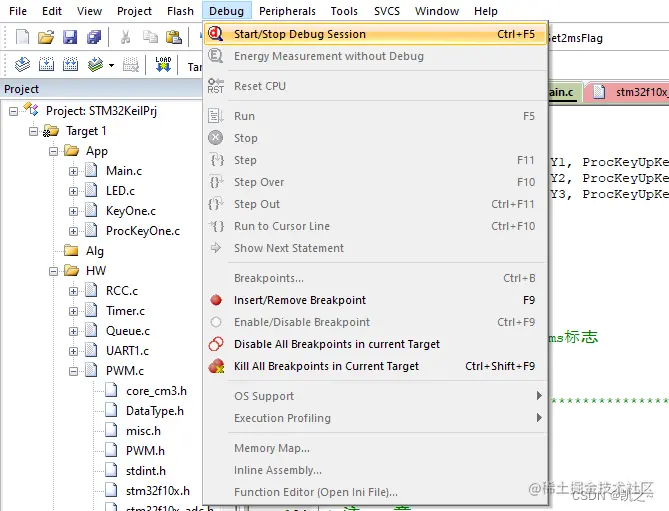This screenshot has width=669, height=511.
Task: Click the Stop circle-X icon
Action: click(216, 138)
